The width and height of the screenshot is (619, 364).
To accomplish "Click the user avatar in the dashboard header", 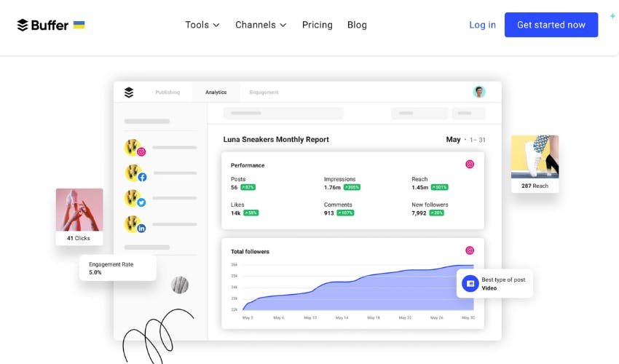I will coord(479,92).
